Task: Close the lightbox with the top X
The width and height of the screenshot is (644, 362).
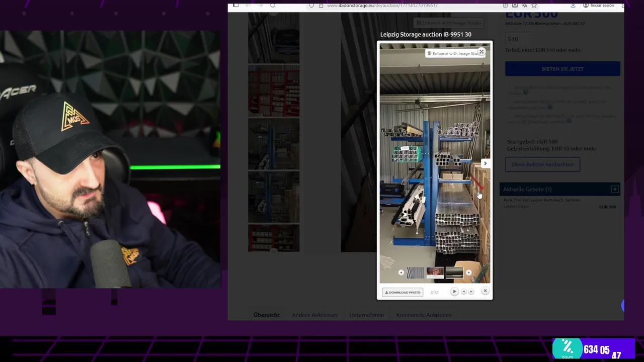Action: (x=481, y=52)
